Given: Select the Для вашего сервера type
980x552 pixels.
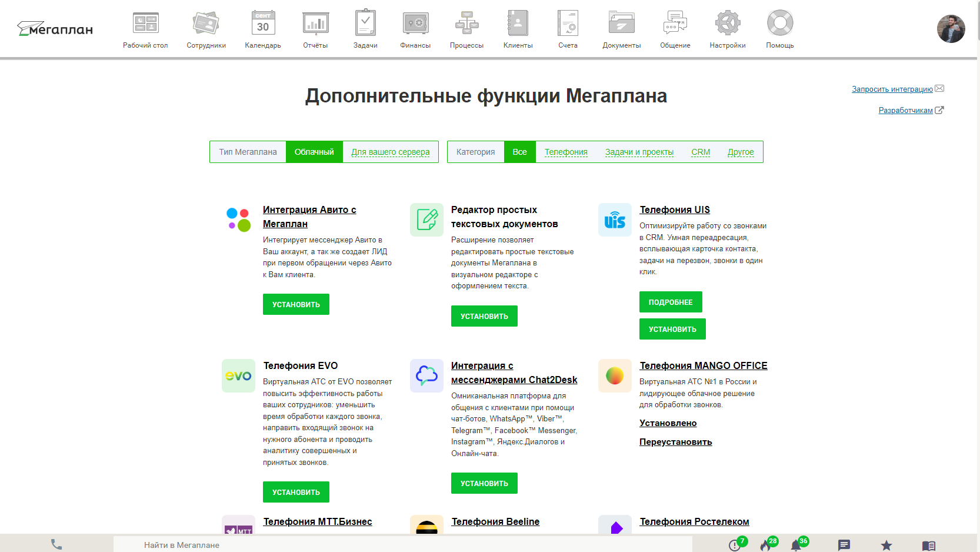Looking at the screenshot, I should [x=391, y=152].
